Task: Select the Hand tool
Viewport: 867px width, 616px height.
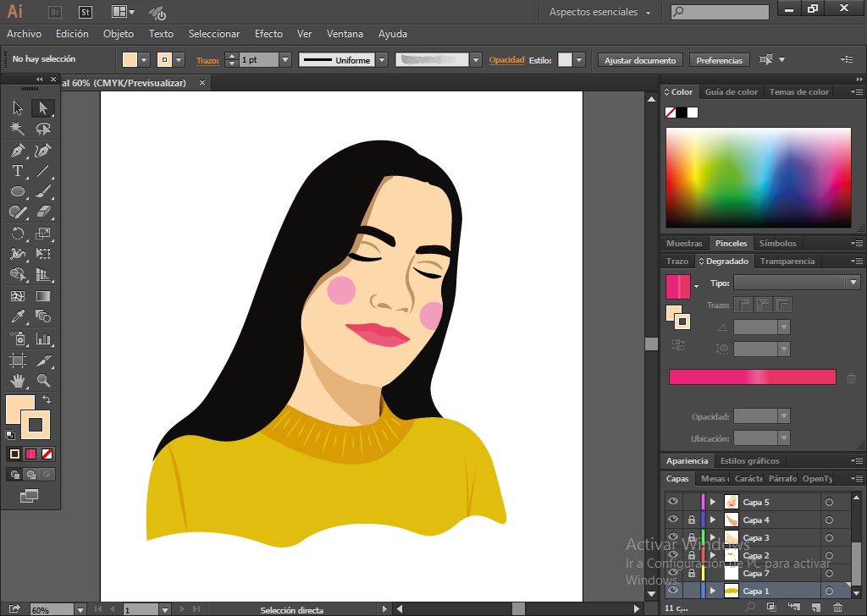Action: tap(18, 381)
